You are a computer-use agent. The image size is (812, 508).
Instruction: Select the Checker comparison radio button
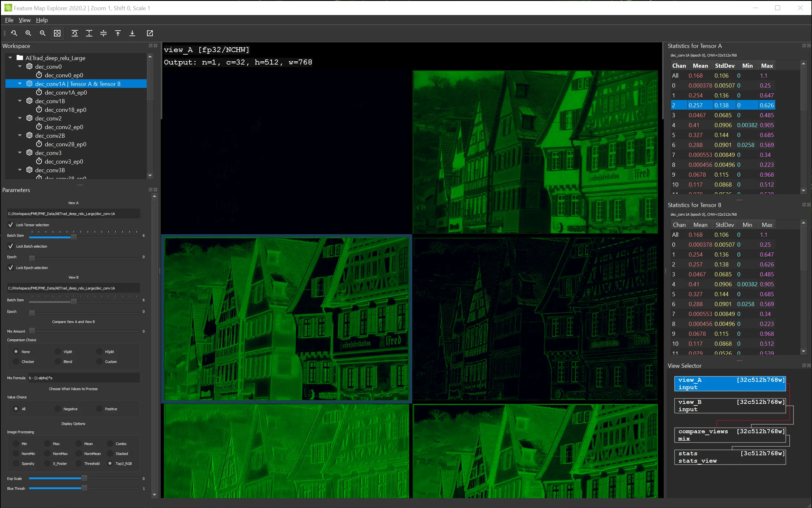[16, 362]
